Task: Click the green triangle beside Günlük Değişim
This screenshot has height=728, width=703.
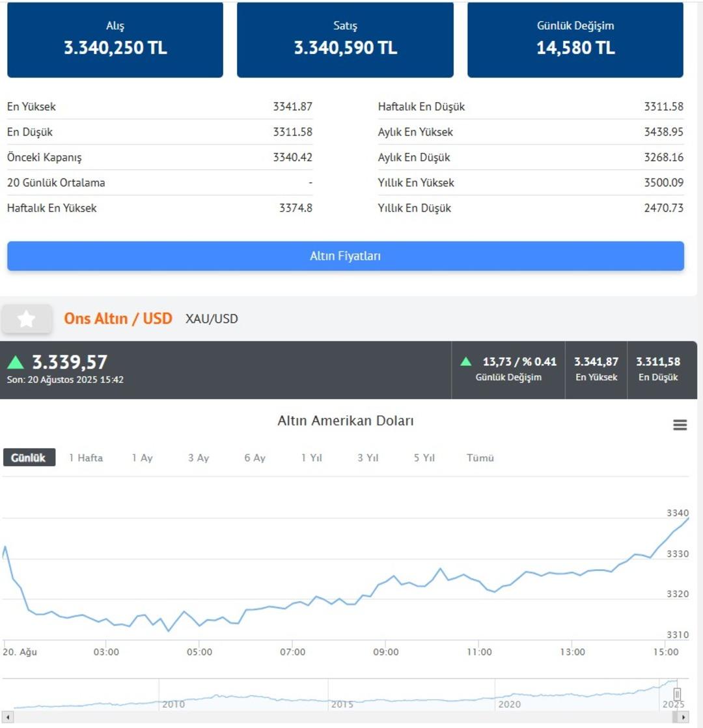Action: 466,361
